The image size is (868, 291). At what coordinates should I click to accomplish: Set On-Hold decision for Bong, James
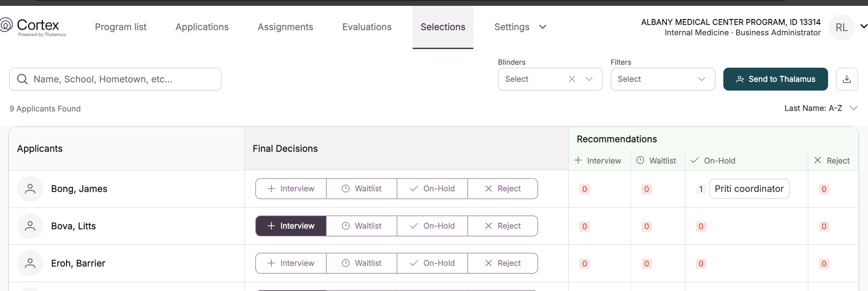click(x=432, y=189)
